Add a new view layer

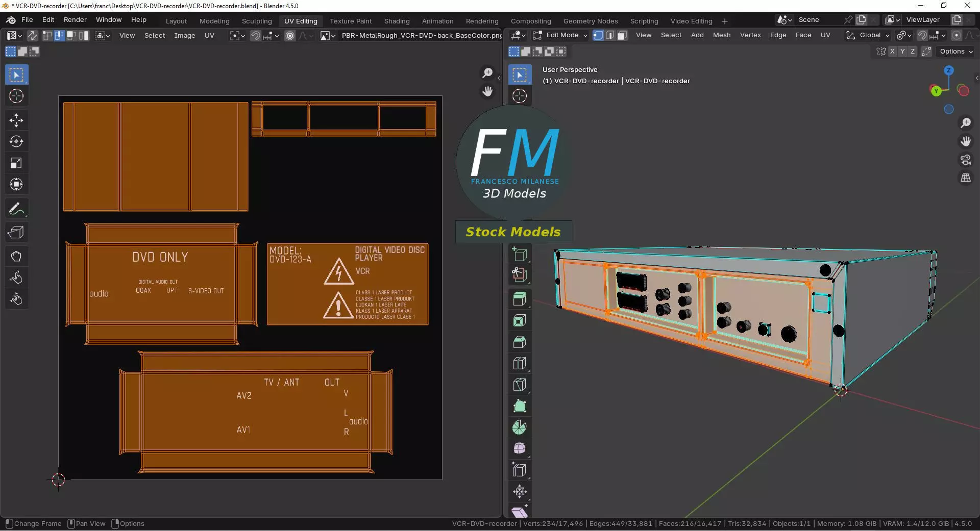pyautogui.click(x=957, y=20)
